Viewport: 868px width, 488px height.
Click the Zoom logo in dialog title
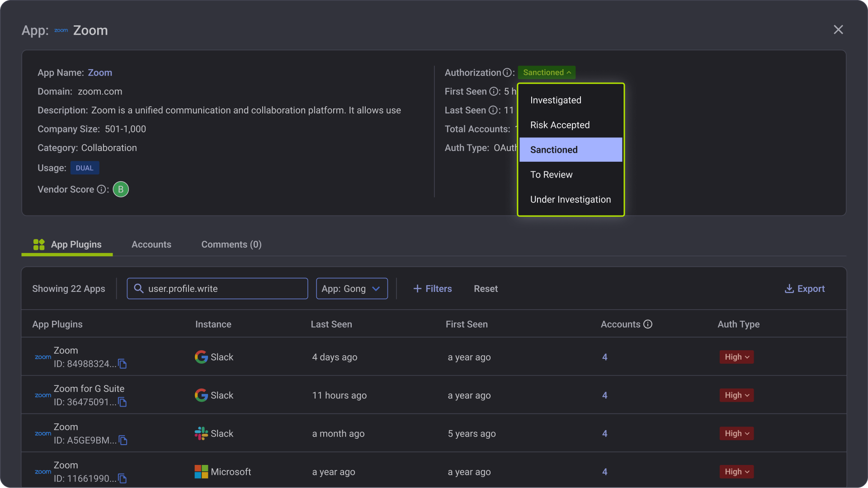61,30
